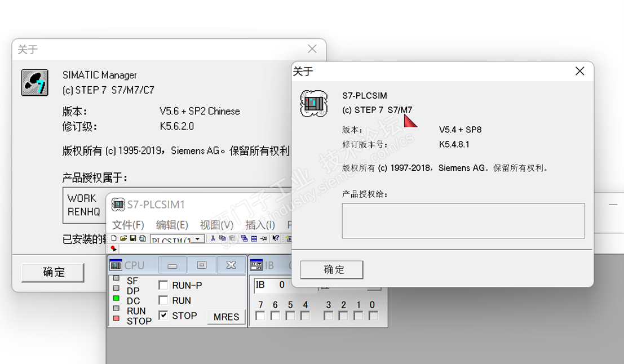
Task: Enable the RUN mode checkbox
Action: click(x=163, y=300)
